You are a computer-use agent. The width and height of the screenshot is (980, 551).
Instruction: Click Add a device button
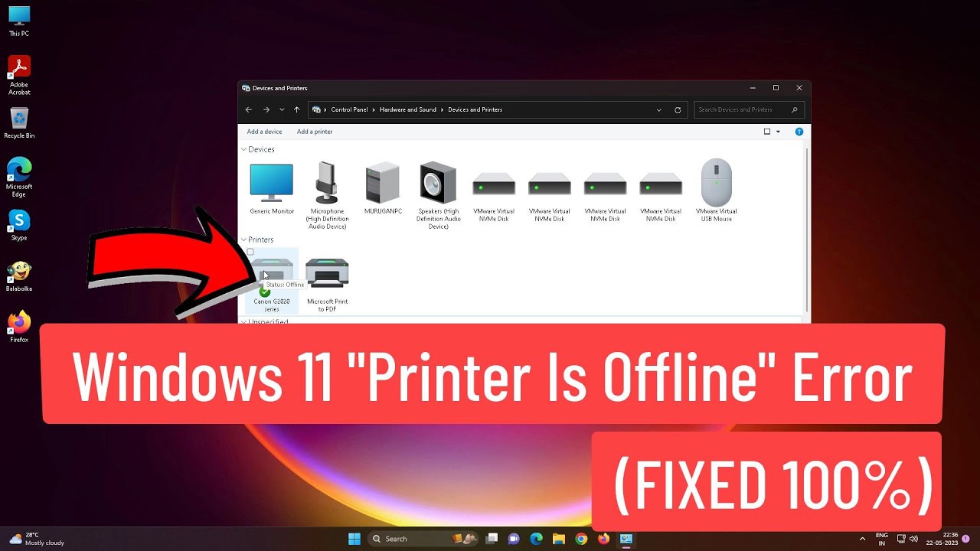[264, 132]
